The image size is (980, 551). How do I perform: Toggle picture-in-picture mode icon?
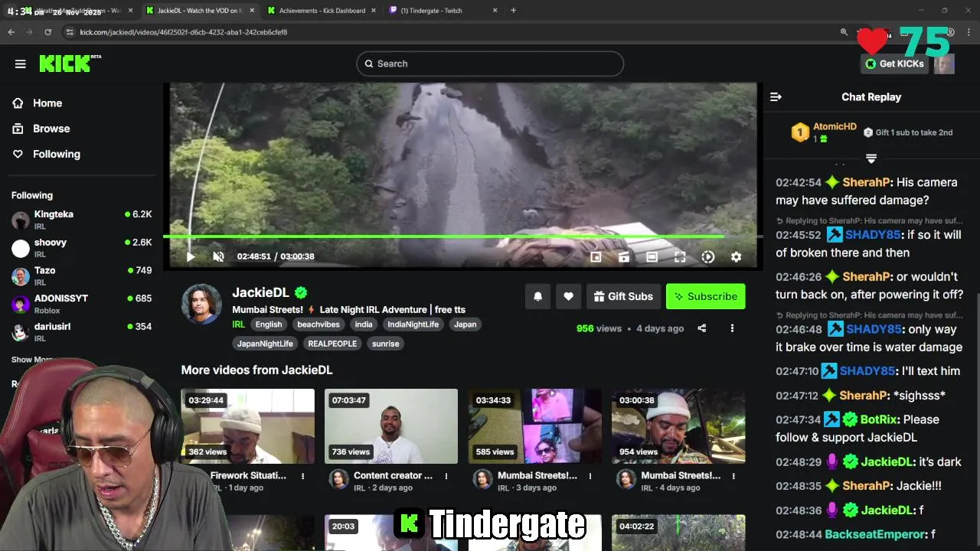coord(596,257)
